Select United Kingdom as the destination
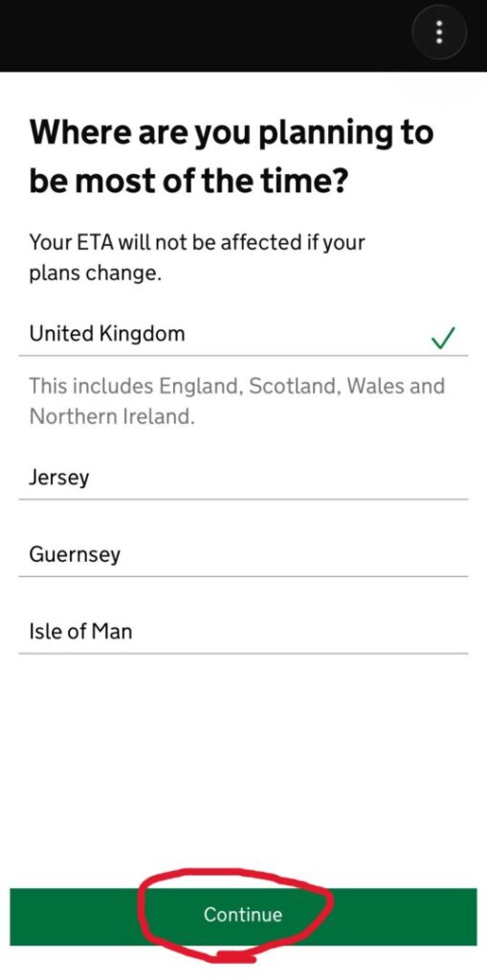 243,334
